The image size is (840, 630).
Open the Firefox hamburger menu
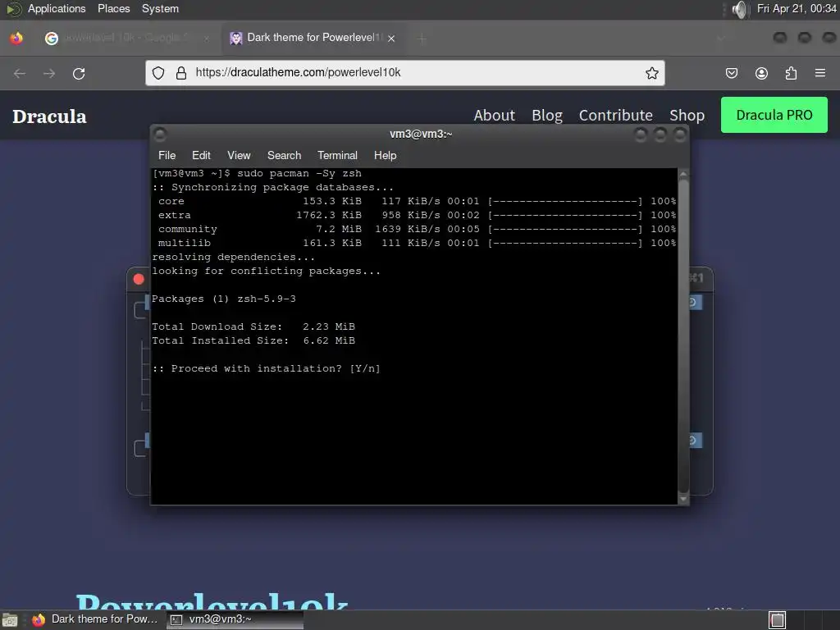(819, 73)
